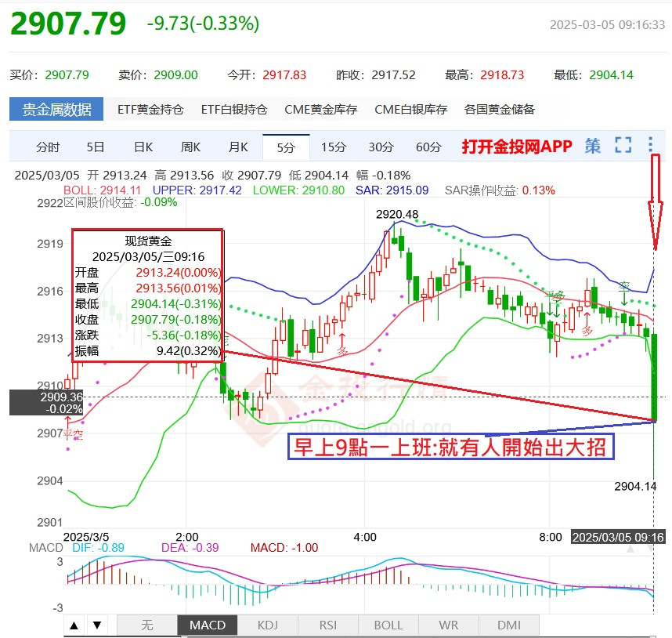Switch to 日K chart tab
This screenshot has width=672, height=638.
tap(143, 147)
